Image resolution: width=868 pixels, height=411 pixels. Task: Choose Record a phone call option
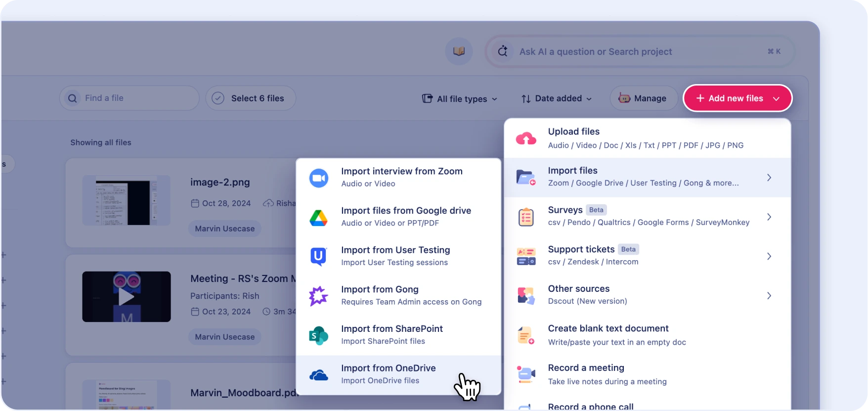647,405
